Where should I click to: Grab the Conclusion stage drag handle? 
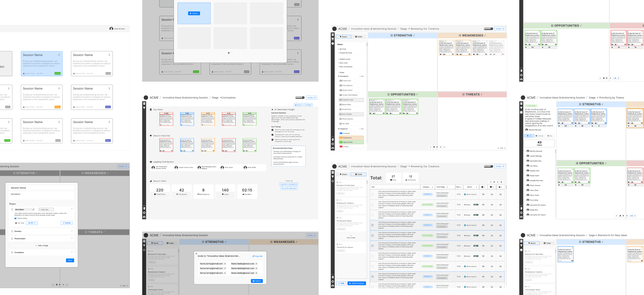click(x=12, y=252)
